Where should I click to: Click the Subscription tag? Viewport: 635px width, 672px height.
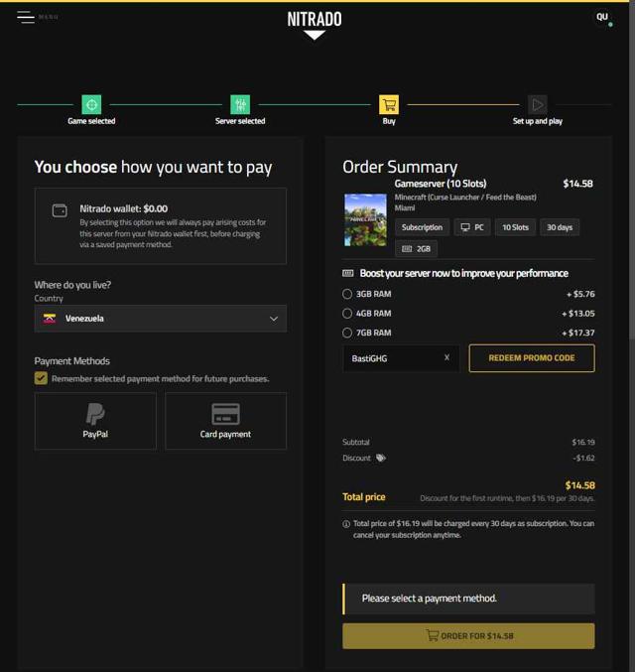pyautogui.click(x=422, y=227)
